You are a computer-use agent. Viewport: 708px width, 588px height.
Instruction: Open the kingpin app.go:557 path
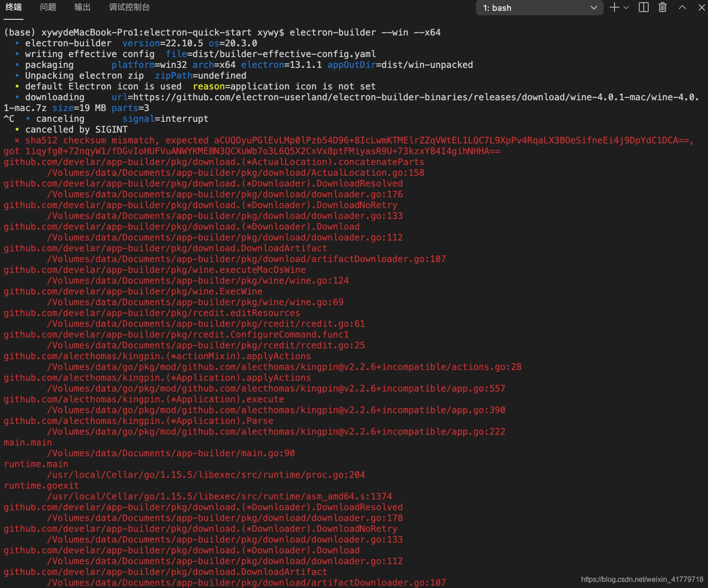[x=276, y=388]
